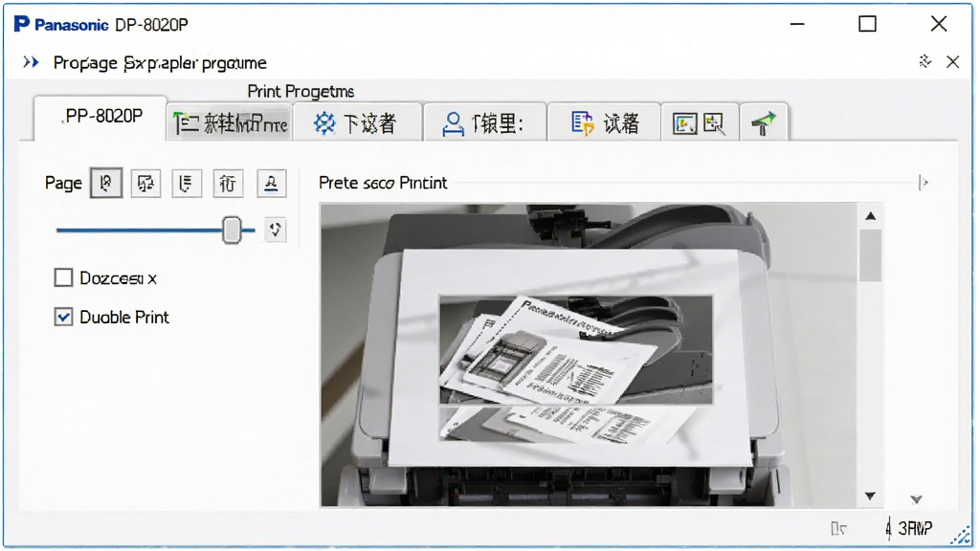Screen dimensions: 980x551
Task: Click the small icon button beside the slider
Action: (x=275, y=230)
